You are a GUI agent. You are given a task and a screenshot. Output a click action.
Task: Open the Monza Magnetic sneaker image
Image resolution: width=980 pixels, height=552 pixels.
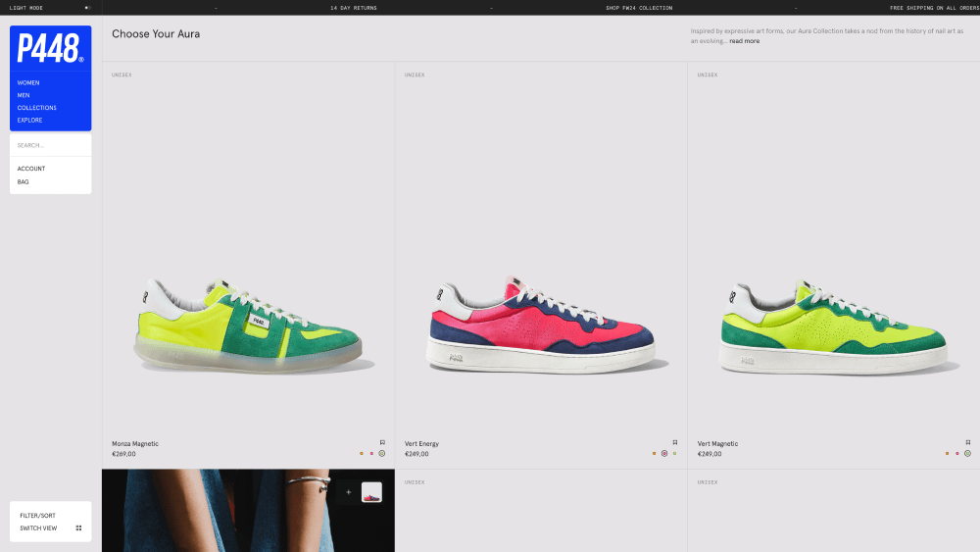(x=253, y=326)
